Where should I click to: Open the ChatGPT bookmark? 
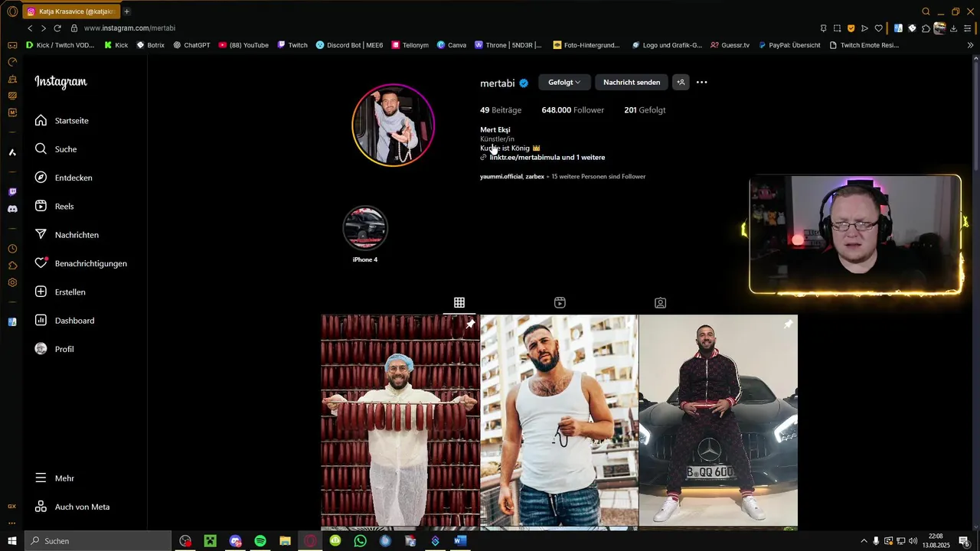coord(191,45)
